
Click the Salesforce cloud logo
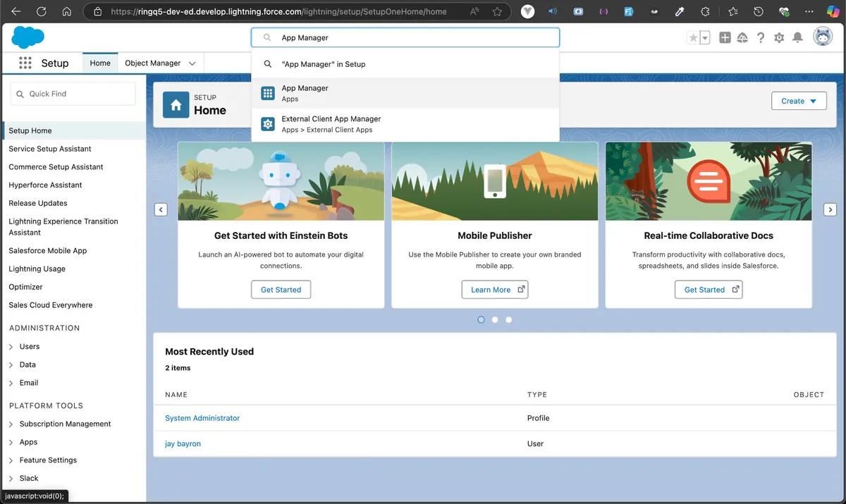[x=27, y=37]
